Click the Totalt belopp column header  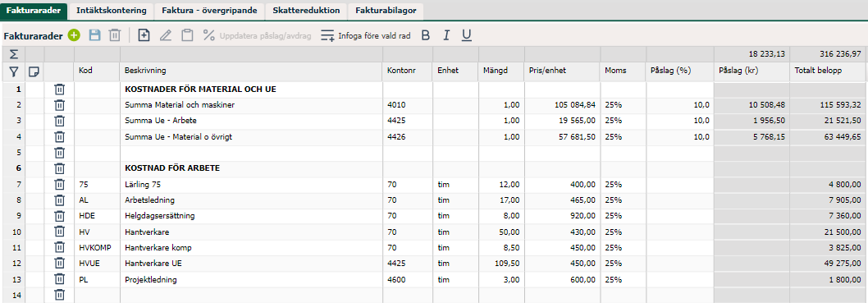(829, 71)
